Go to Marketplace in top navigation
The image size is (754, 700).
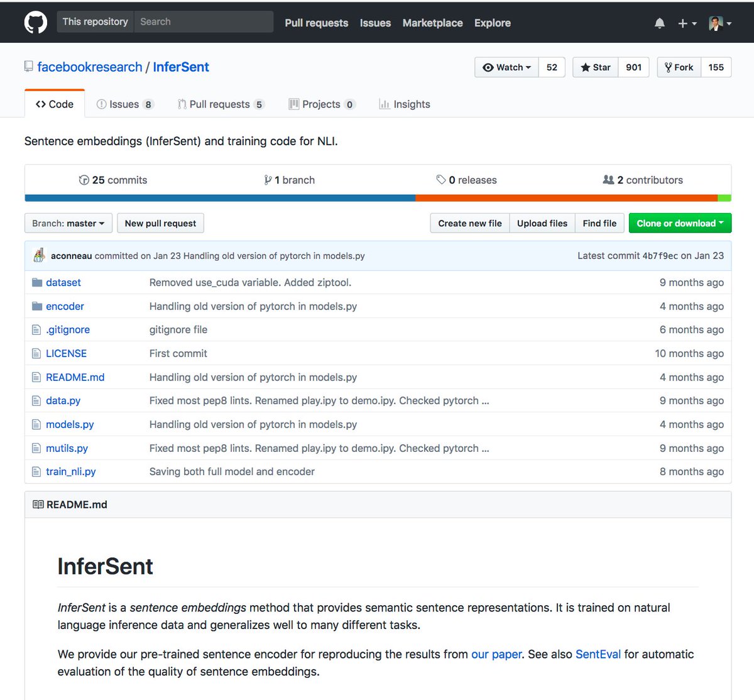pos(432,23)
